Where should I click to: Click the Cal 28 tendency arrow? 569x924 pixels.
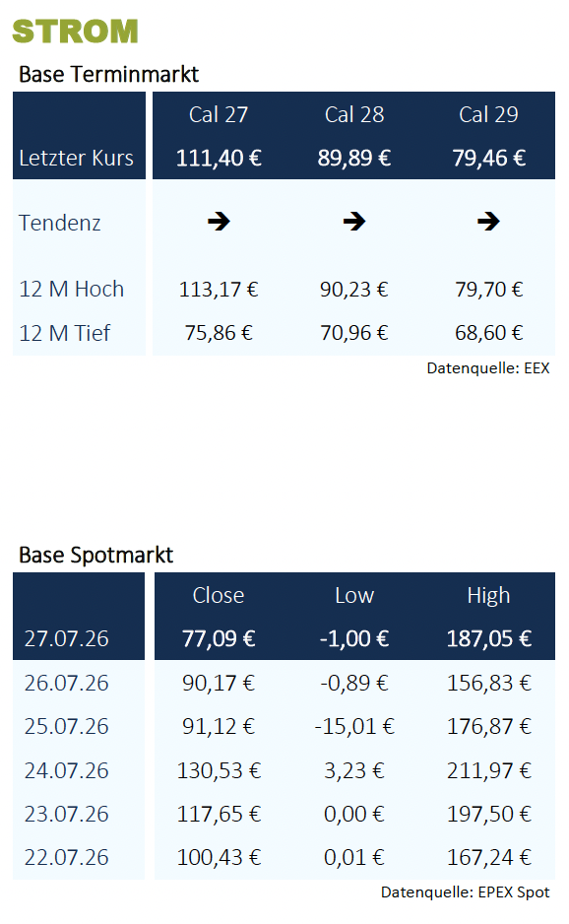point(354,222)
